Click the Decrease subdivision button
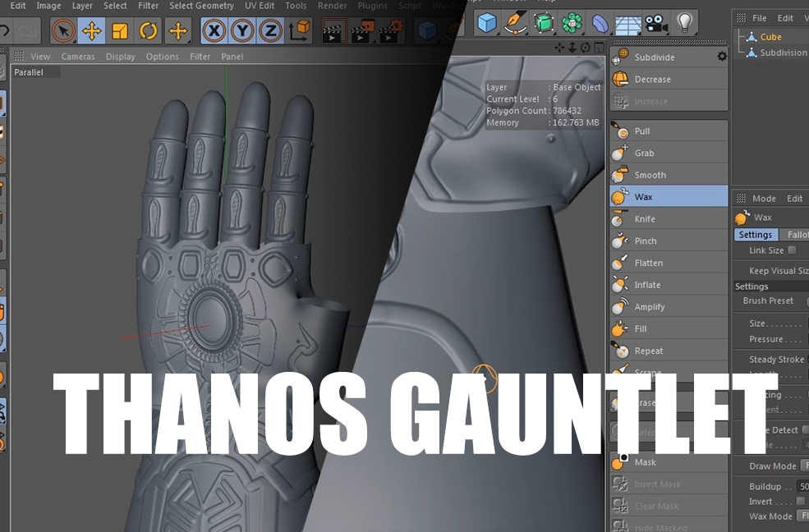809x532 pixels. coord(651,79)
